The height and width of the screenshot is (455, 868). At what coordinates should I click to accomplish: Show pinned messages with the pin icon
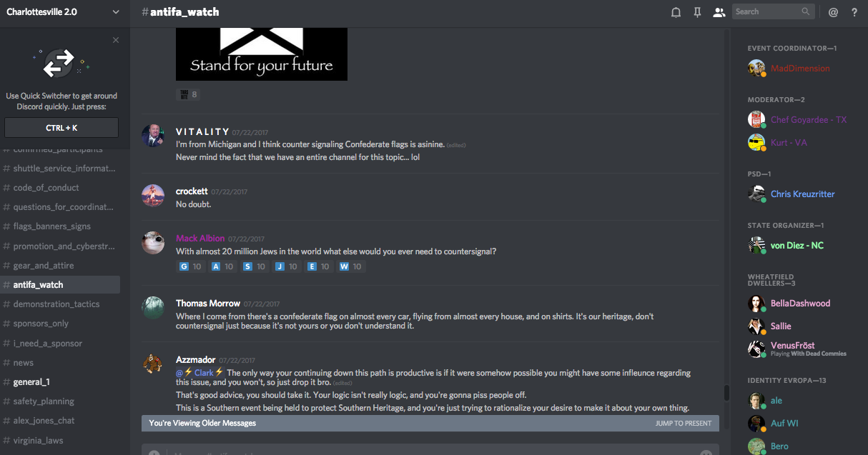(697, 12)
